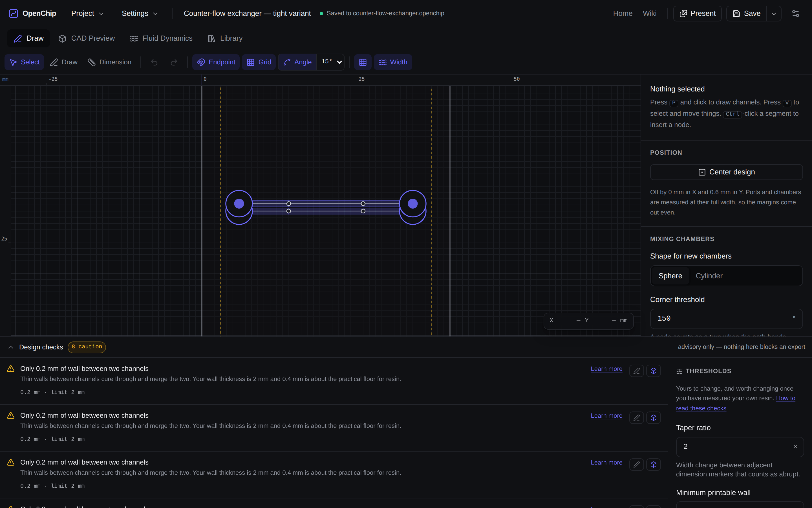Viewport: 812px width, 508px height.
Task: Toggle the unlabeled grid display icon button
Action: click(x=363, y=62)
